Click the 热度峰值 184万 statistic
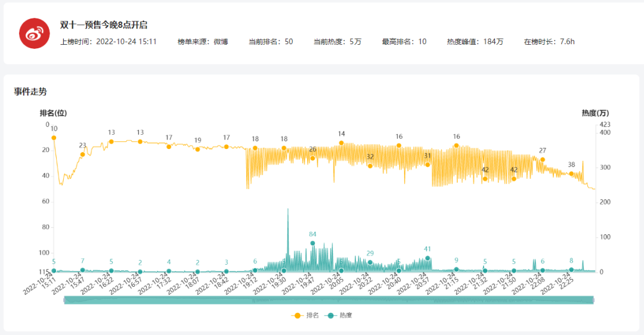The width and height of the screenshot is (644, 335). pyautogui.click(x=475, y=42)
